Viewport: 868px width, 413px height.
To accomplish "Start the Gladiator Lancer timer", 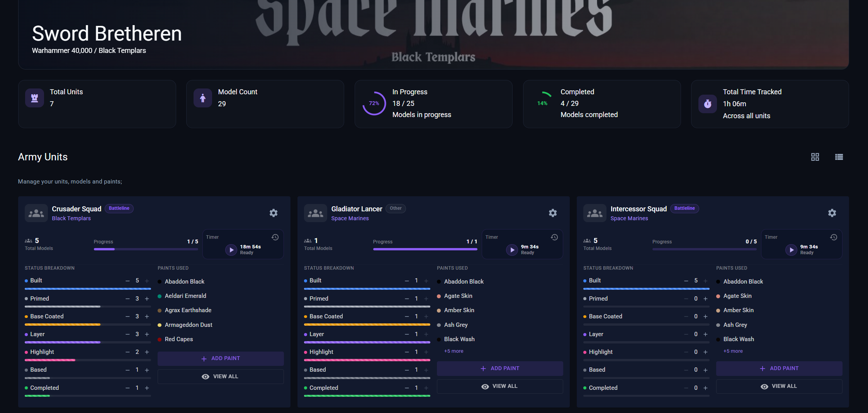I will (x=512, y=250).
